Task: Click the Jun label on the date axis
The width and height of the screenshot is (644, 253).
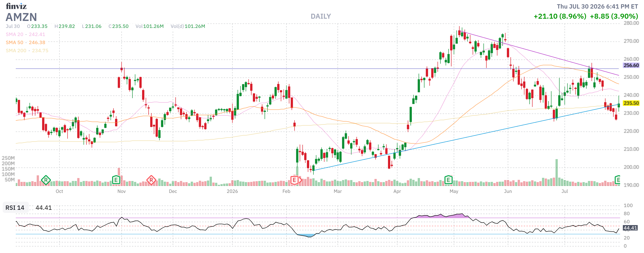Action: click(x=508, y=192)
